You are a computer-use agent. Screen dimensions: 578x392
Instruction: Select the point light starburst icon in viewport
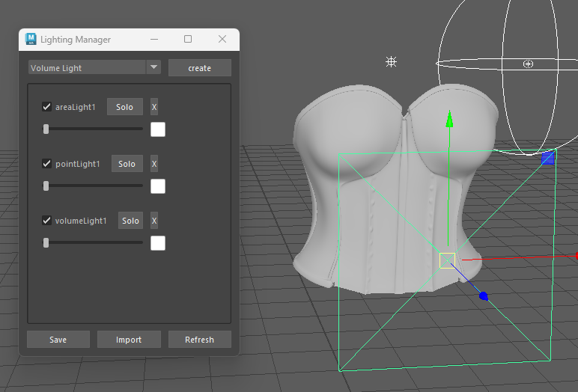tap(391, 61)
